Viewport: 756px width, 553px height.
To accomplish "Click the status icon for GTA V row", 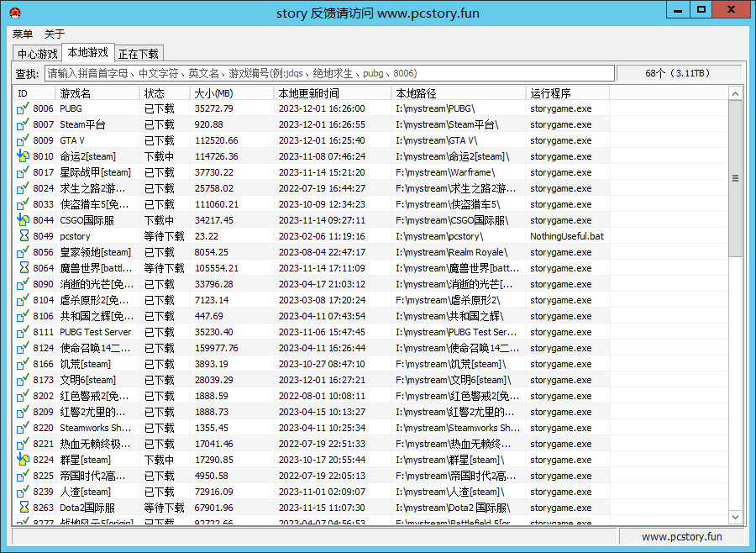I will [x=23, y=140].
